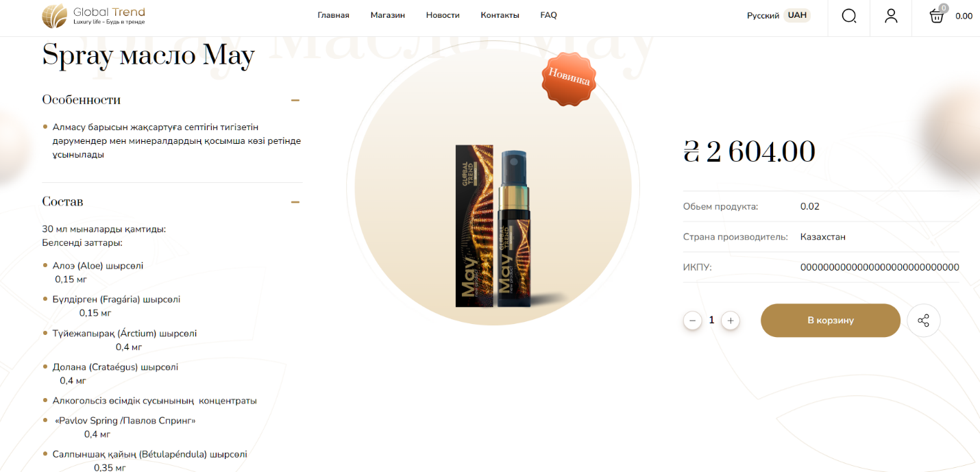The height and width of the screenshot is (472, 980).
Task: Collapse the Особенности section
Action: tap(295, 100)
